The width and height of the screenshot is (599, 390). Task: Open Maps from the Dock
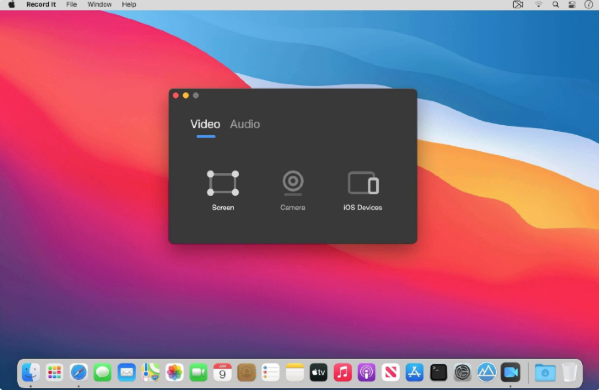tap(151, 372)
